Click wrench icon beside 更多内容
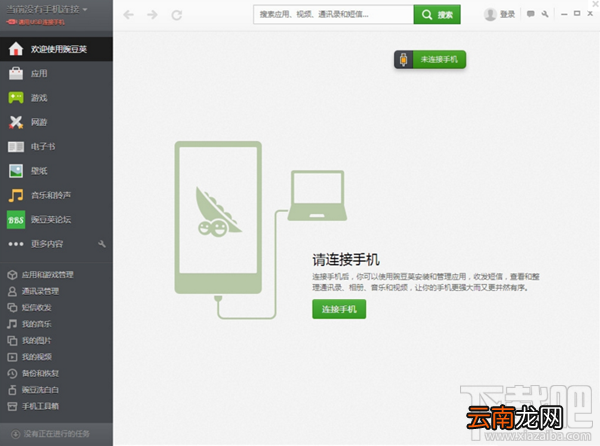 pyautogui.click(x=102, y=244)
